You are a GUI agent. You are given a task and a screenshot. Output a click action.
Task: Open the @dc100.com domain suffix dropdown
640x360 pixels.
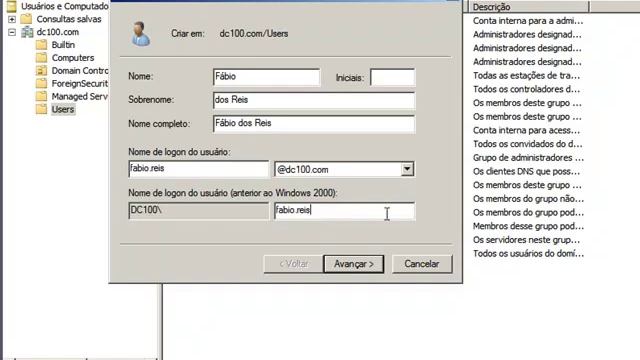(x=407, y=169)
